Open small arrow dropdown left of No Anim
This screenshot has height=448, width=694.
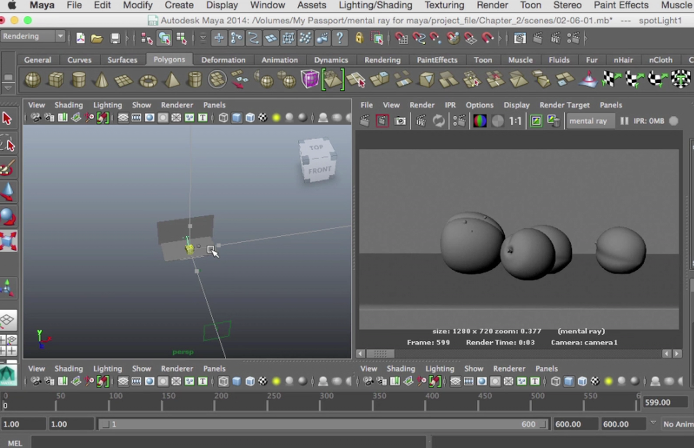(653, 423)
